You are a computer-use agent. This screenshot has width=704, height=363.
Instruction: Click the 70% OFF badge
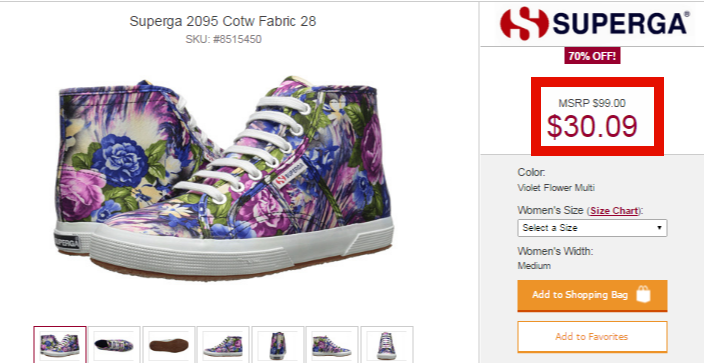point(592,56)
